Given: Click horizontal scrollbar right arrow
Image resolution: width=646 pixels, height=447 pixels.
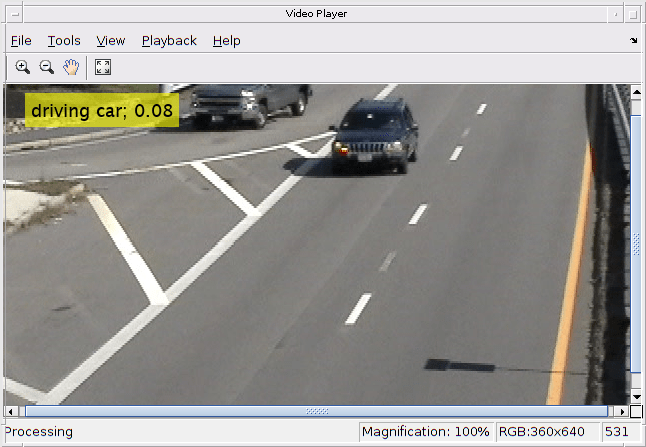Looking at the screenshot, I should [624, 411].
